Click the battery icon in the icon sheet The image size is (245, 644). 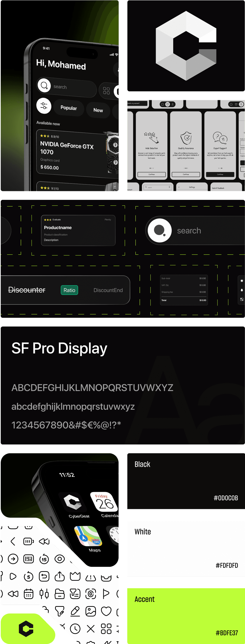[29, 541]
